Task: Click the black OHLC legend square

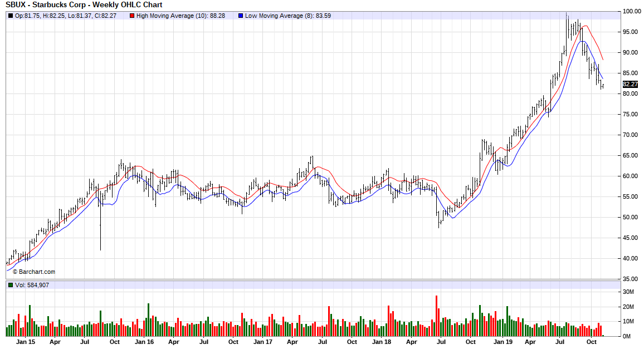Action: 11,16
